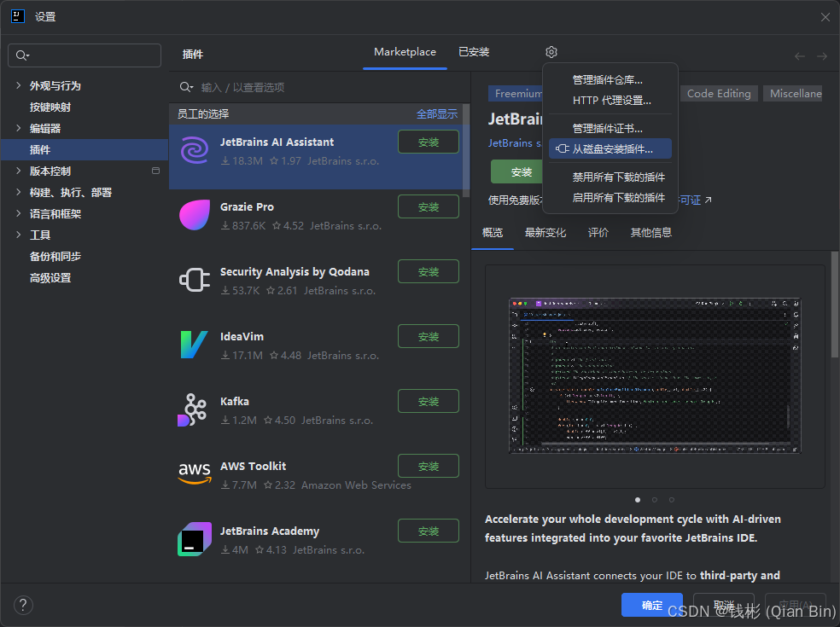
Task: Click the IdeaVim plugin icon
Action: [194, 345]
